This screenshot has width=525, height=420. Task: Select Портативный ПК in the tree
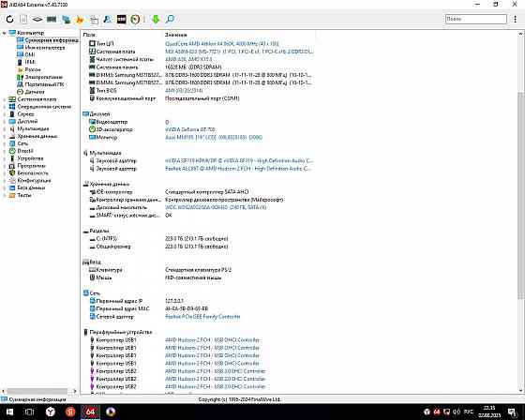[44, 84]
